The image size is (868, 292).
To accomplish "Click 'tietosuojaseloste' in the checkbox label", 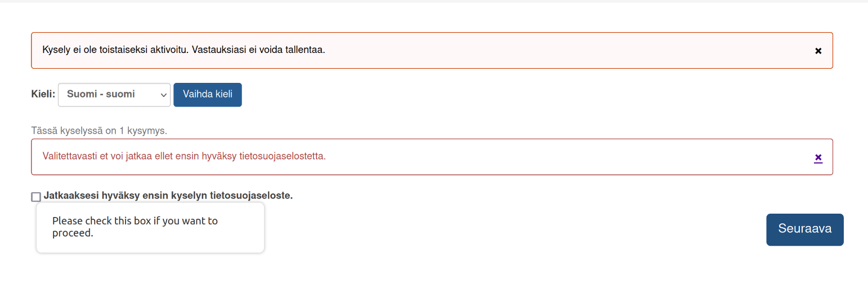I will (x=251, y=196).
